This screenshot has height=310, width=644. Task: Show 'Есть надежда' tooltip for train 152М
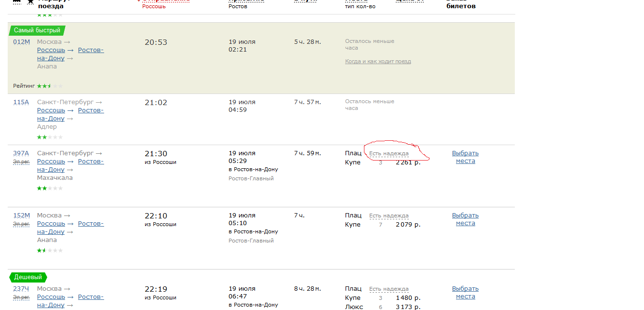(389, 216)
